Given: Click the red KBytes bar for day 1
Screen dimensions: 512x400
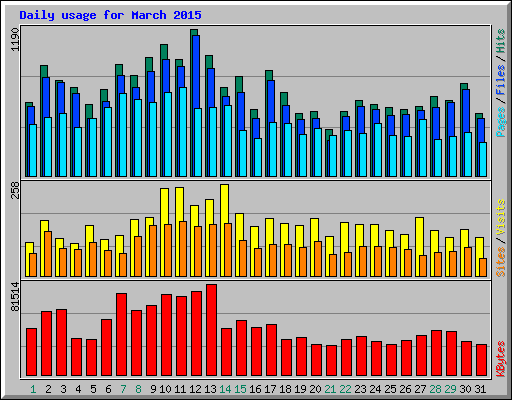Looking at the screenshot, I should [x=31, y=352].
